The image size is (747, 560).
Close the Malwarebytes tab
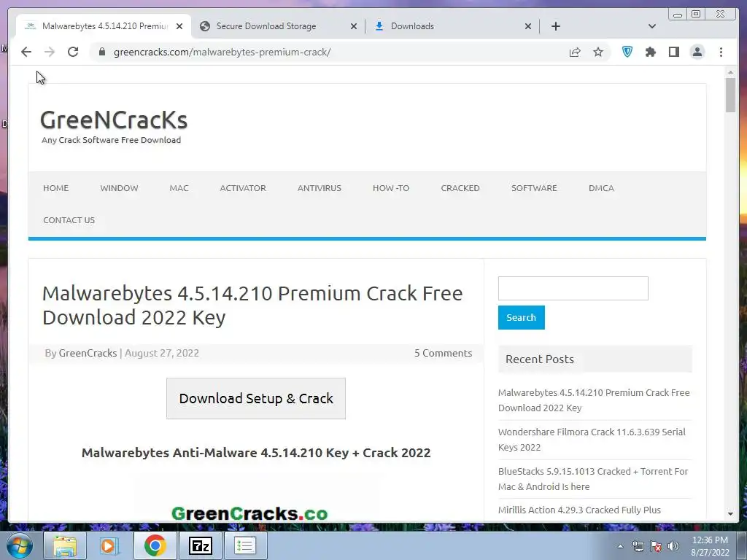click(x=179, y=26)
